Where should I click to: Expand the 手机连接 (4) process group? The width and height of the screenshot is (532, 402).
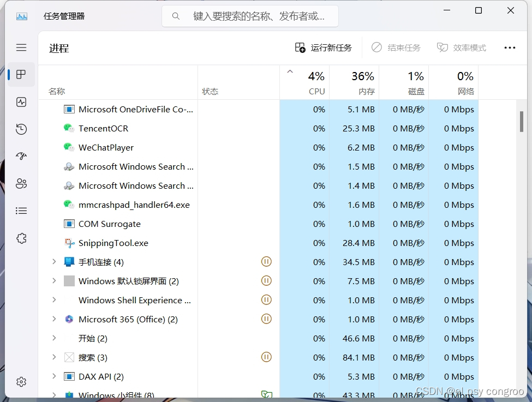(x=54, y=262)
